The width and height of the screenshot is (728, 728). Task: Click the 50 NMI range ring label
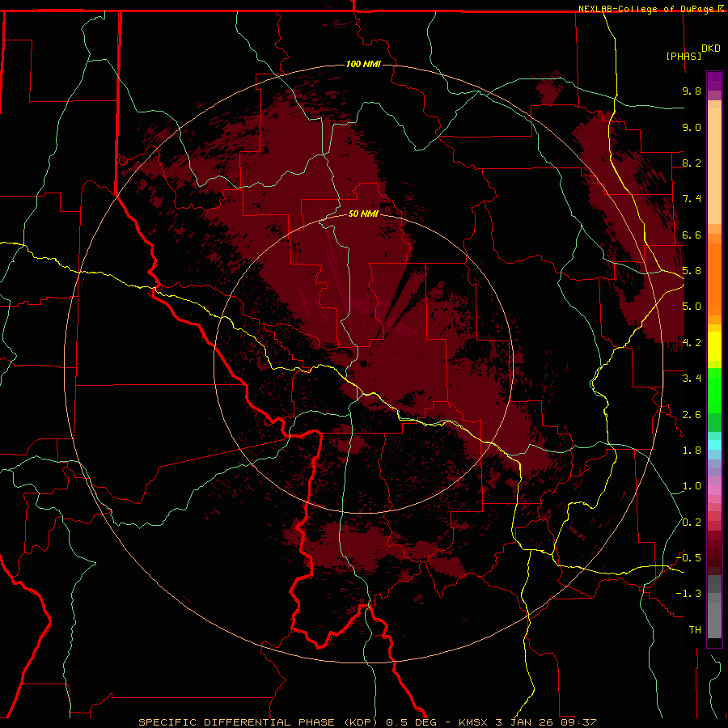point(363,214)
